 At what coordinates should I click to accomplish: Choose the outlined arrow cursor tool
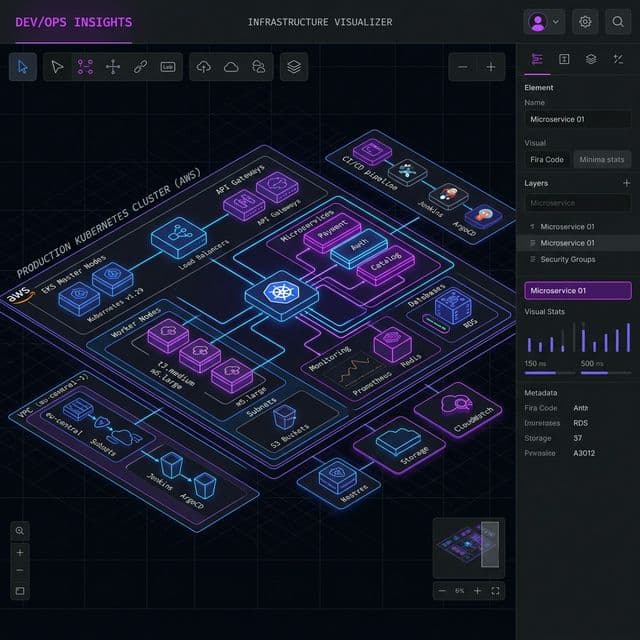point(57,67)
